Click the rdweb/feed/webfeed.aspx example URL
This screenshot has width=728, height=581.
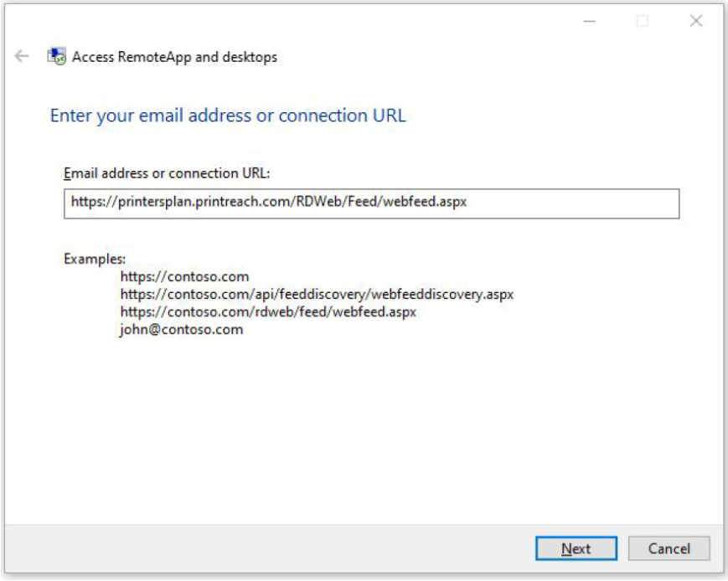(268, 311)
